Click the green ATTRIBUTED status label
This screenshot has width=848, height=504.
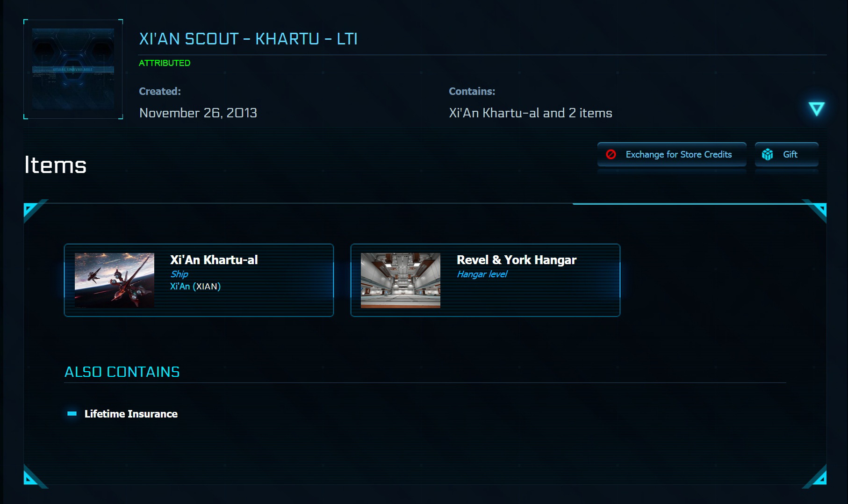tap(165, 63)
